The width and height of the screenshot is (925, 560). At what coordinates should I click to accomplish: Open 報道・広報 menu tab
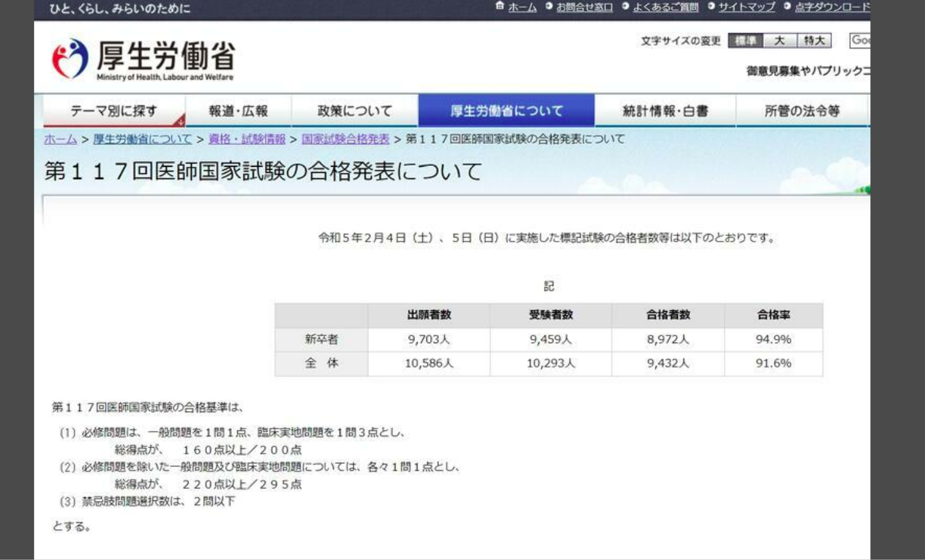(238, 111)
